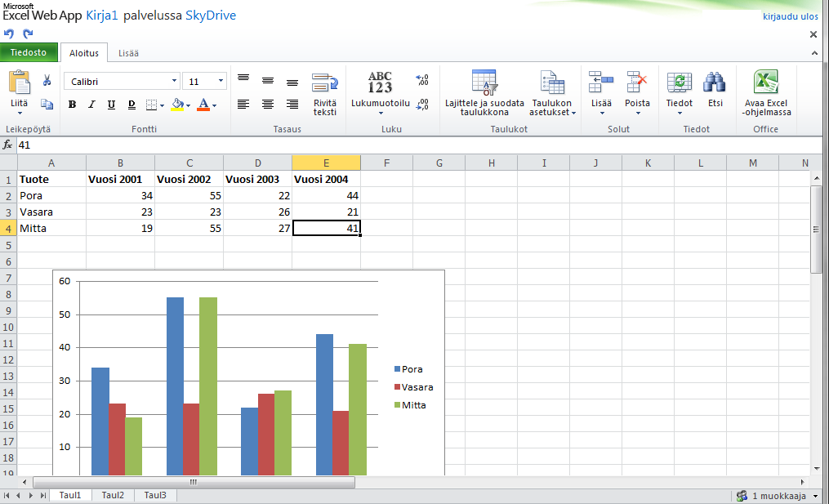Open Avaa Excel-ohjelmassa icon
The image size is (829, 504).
coord(765,83)
